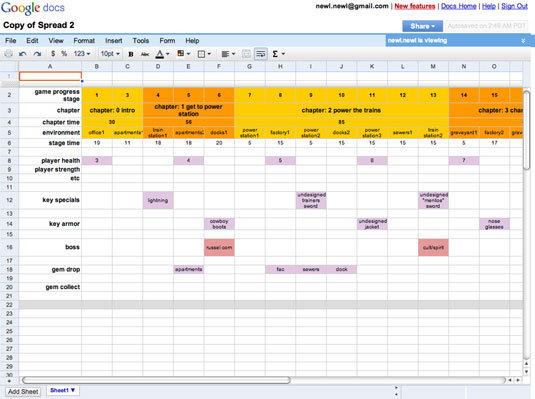This screenshot has width=535, height=399.
Task: Click the print icon in toolbar
Action: pos(9,54)
